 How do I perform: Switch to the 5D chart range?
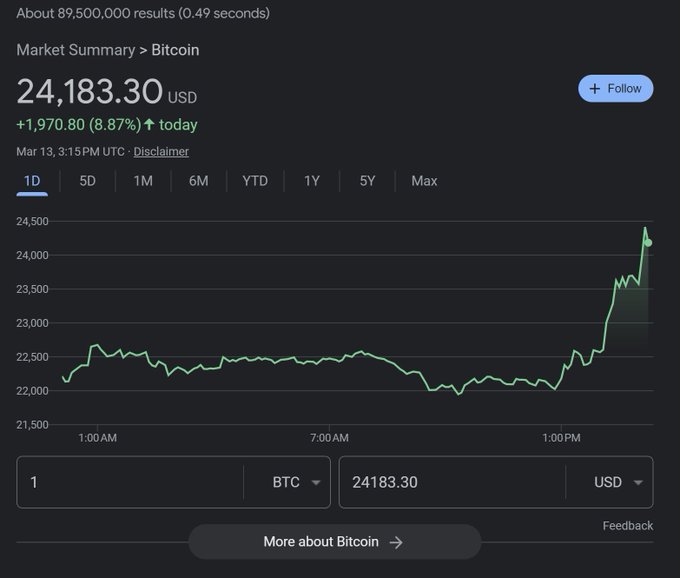pos(88,181)
